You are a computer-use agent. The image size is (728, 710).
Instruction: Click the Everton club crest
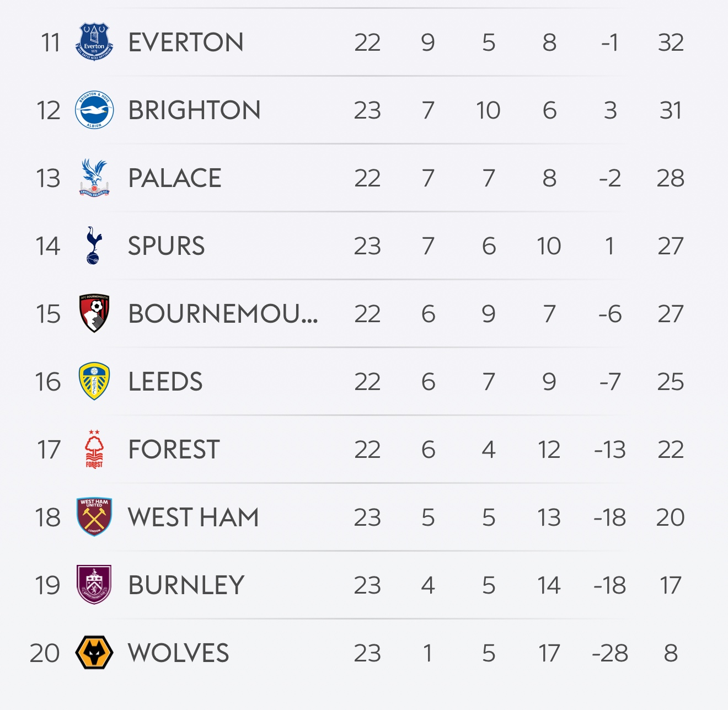pyautogui.click(x=94, y=42)
